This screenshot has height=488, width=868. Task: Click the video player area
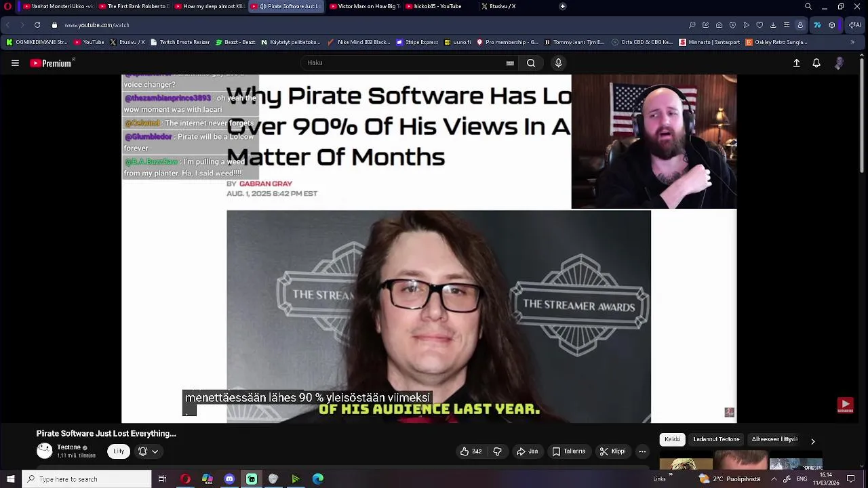click(429, 249)
